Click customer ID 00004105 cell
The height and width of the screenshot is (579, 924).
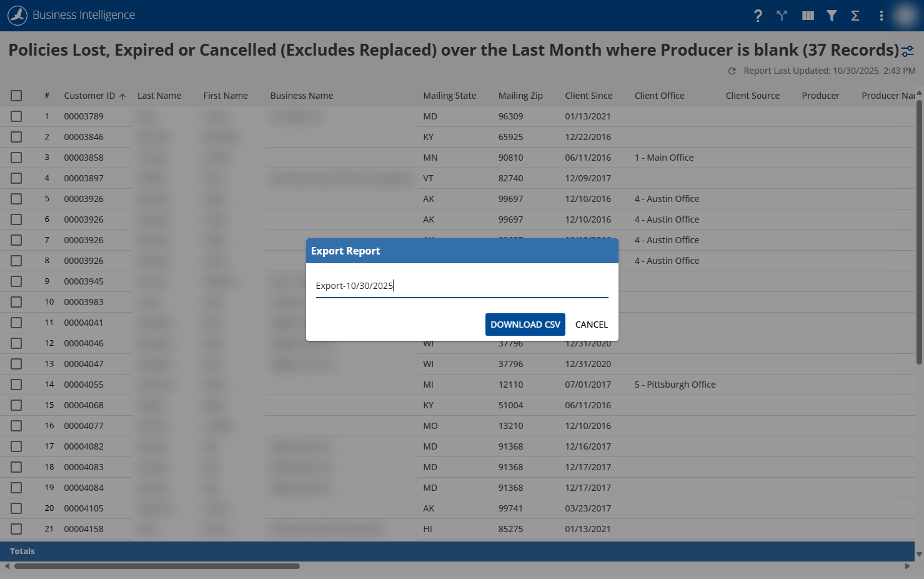click(x=84, y=508)
